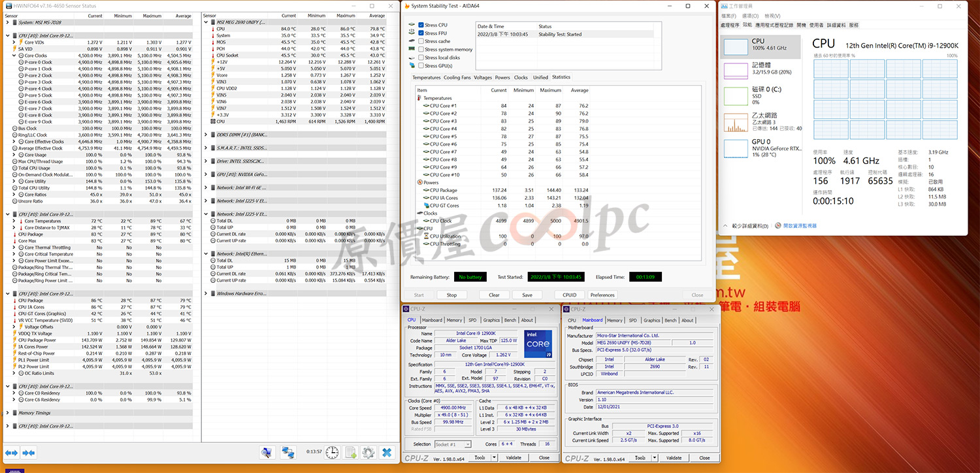Click the icon beside Stress FPU
980x473 pixels.
(x=412, y=33)
